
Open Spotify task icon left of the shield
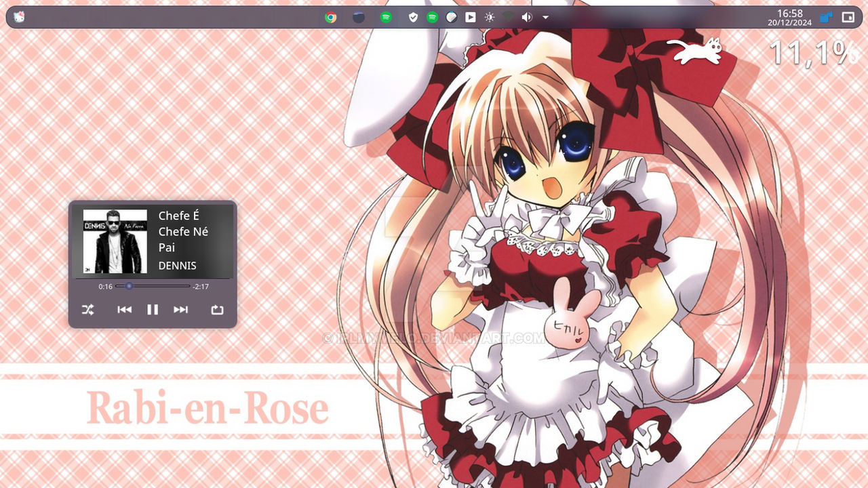[x=386, y=18]
